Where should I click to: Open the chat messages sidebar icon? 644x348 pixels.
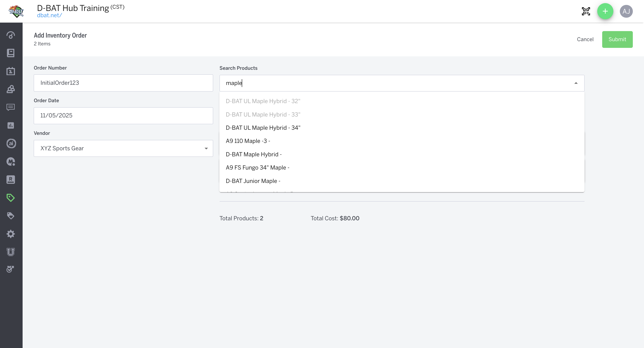coord(11,107)
